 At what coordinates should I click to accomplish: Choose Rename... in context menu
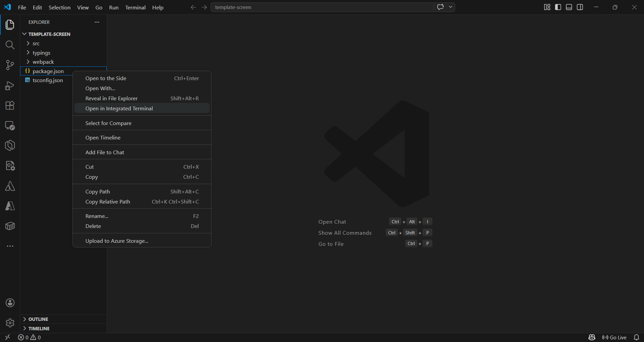(142, 216)
